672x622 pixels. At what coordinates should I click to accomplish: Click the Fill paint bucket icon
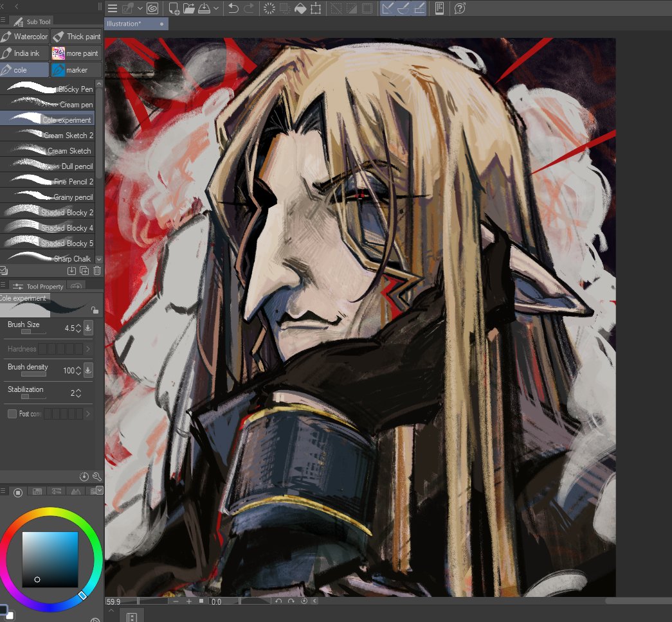tap(300, 8)
